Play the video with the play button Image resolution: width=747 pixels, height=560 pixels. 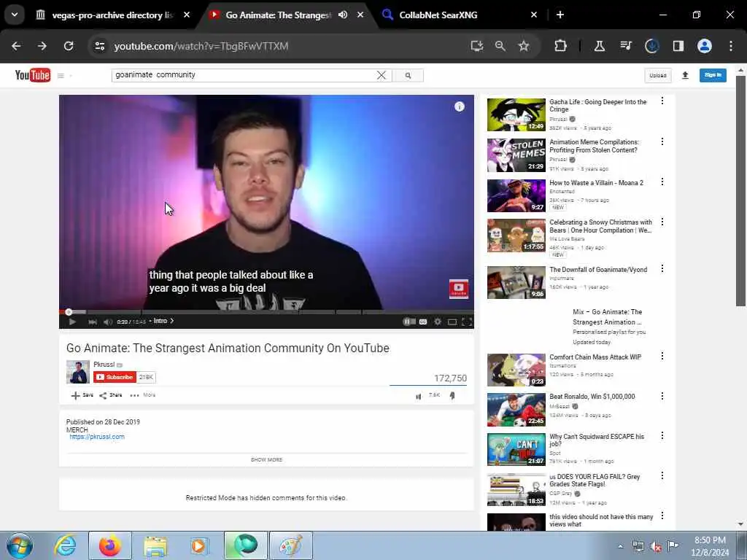pos(72,322)
